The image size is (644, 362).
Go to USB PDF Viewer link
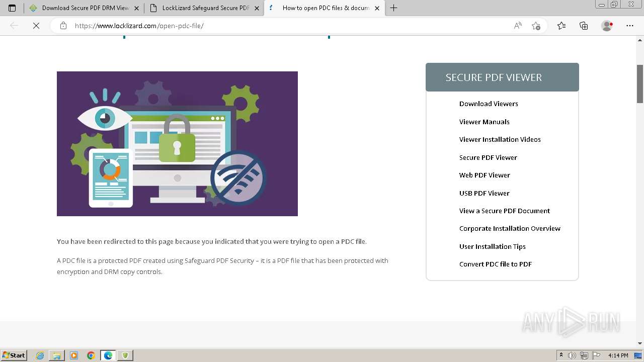[484, 193]
